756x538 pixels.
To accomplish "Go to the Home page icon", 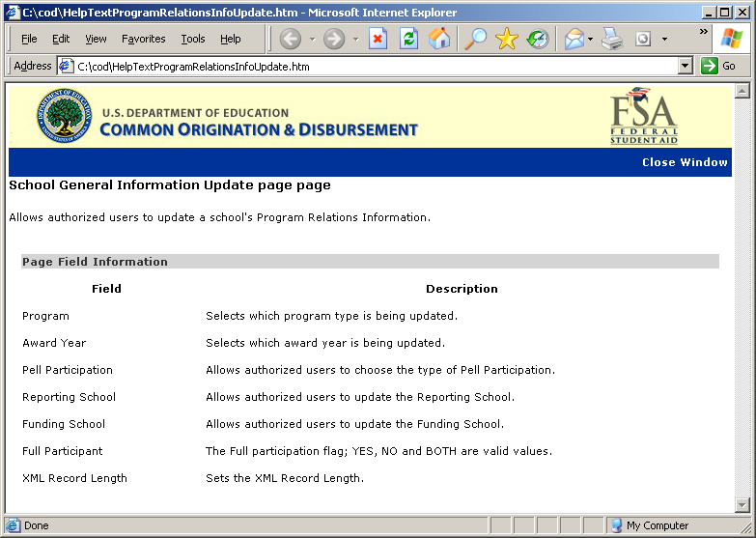I will click(439, 39).
